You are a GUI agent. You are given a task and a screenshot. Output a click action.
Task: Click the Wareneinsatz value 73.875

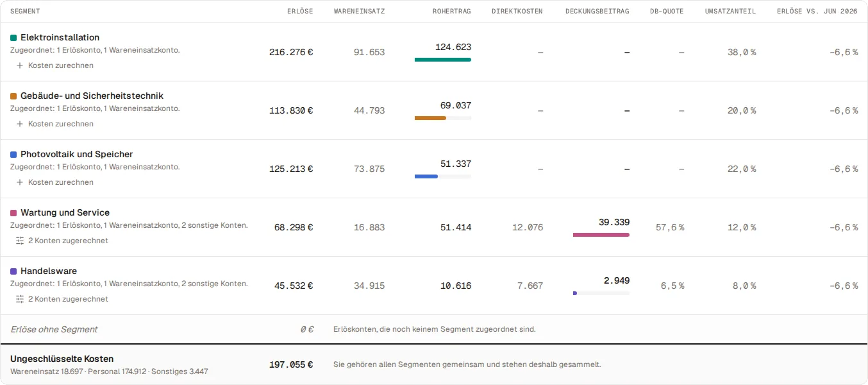[x=369, y=169]
